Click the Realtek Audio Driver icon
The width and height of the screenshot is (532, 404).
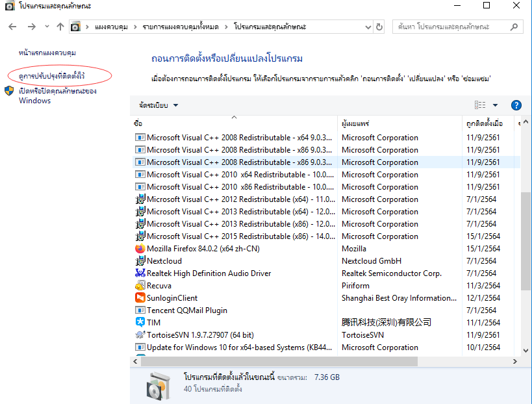140,273
